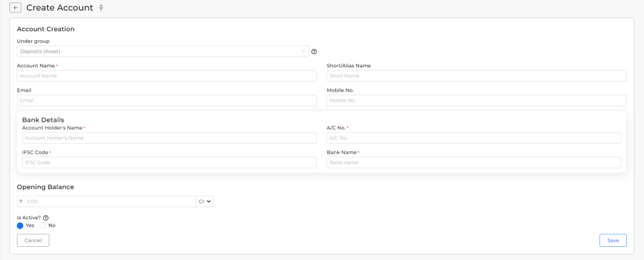Select the IFSC Code input field
The height and width of the screenshot is (260, 644).
(169, 163)
